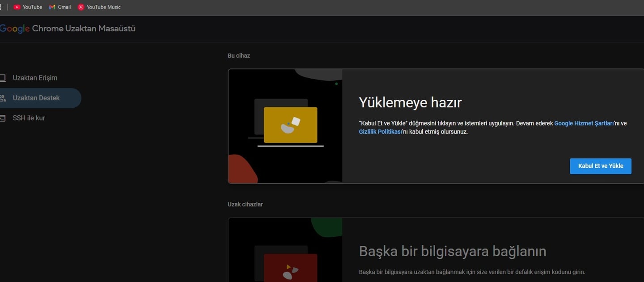Open the YouTube Music bookmark
Image resolution: width=644 pixels, height=282 pixels.
[x=99, y=7]
